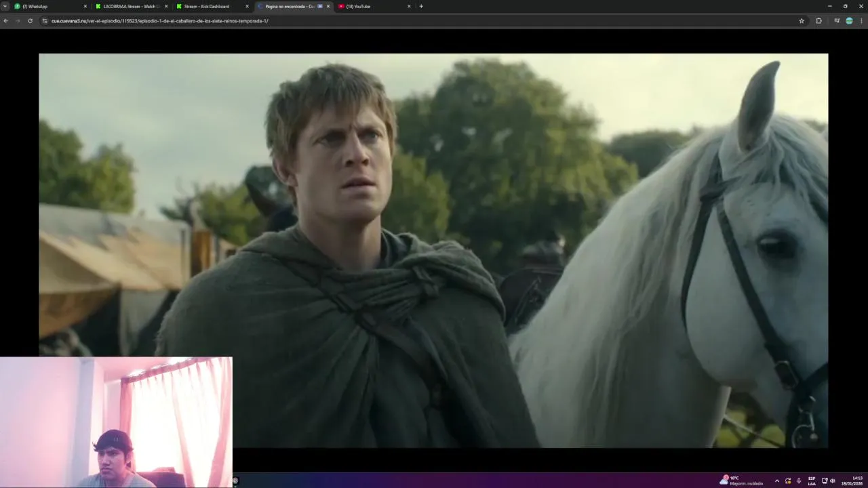
Task: Change the ESP LAA keyboard language
Action: tap(812, 481)
